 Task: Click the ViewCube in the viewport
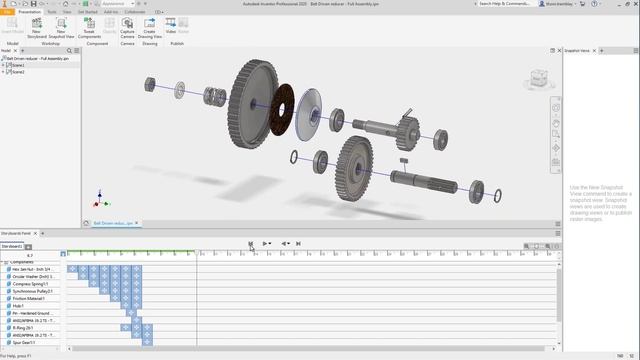pyautogui.click(x=539, y=78)
